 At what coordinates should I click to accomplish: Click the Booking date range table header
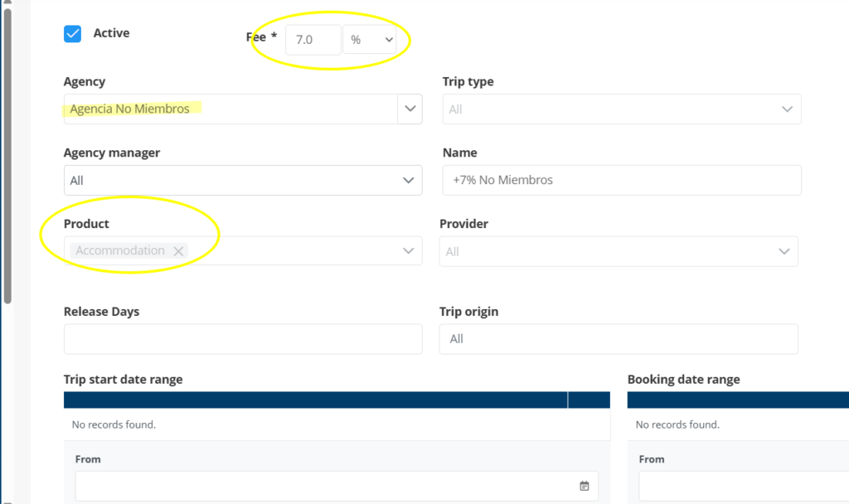pyautogui.click(x=738, y=400)
